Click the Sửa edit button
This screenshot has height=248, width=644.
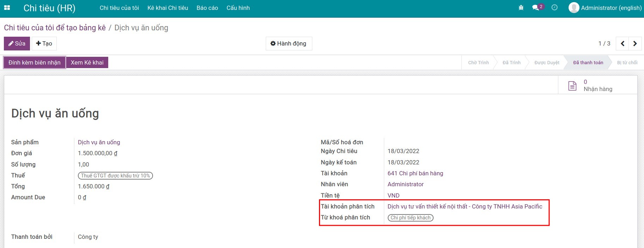click(x=17, y=44)
